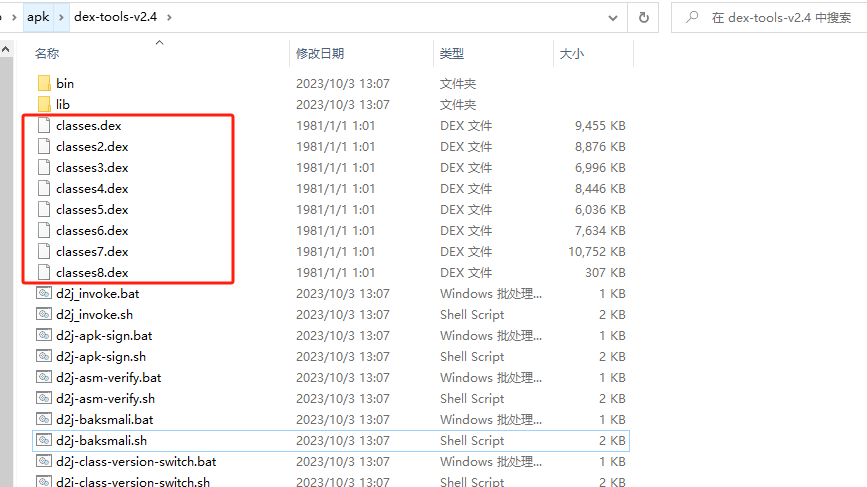Click the d2j-asm-verify.bat file icon

click(44, 378)
